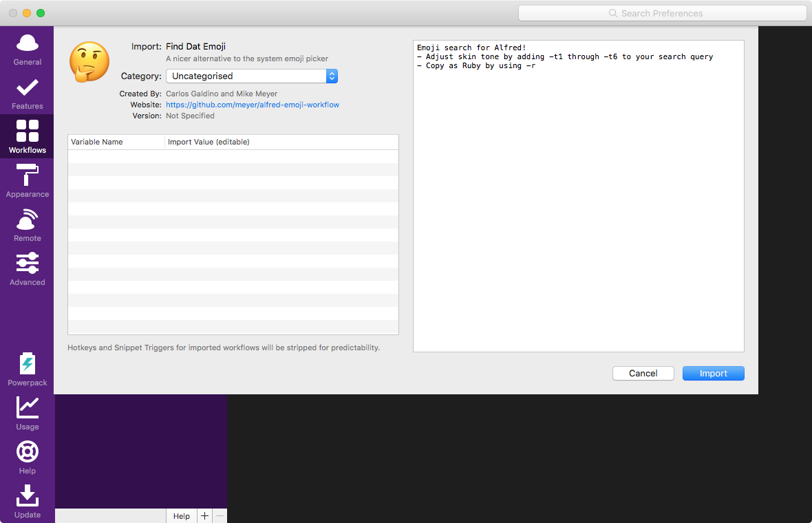
Task: Click the Hotkeys and Snippet Triggers note
Action: (224, 348)
